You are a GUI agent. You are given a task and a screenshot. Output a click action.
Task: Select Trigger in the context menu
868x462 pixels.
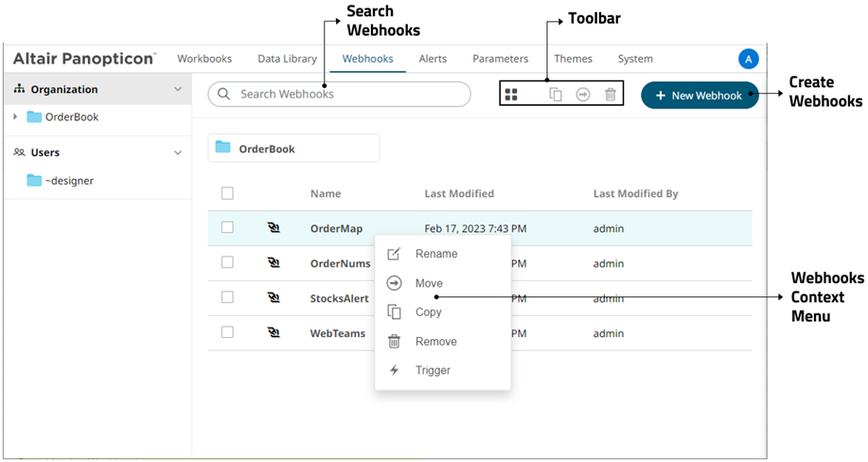tap(433, 370)
